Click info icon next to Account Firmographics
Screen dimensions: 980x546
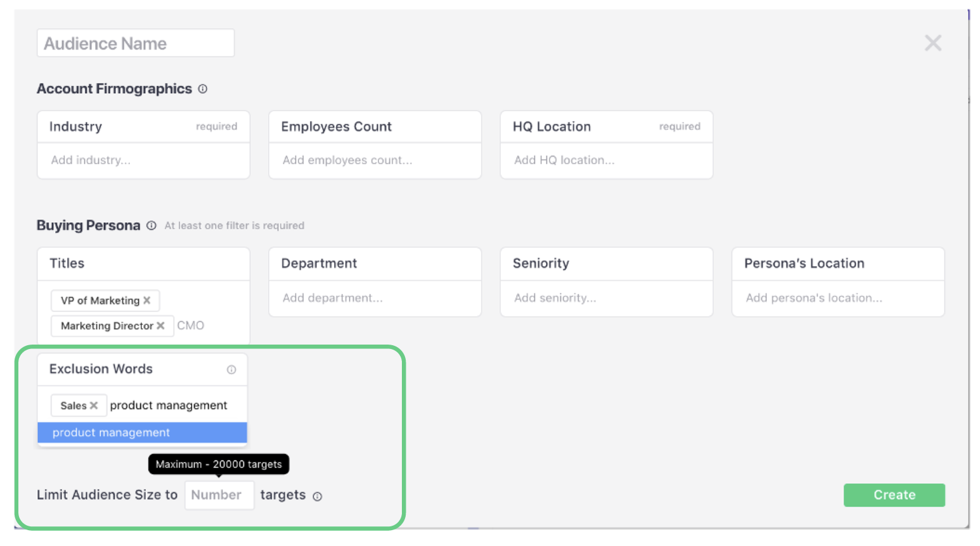point(203,89)
